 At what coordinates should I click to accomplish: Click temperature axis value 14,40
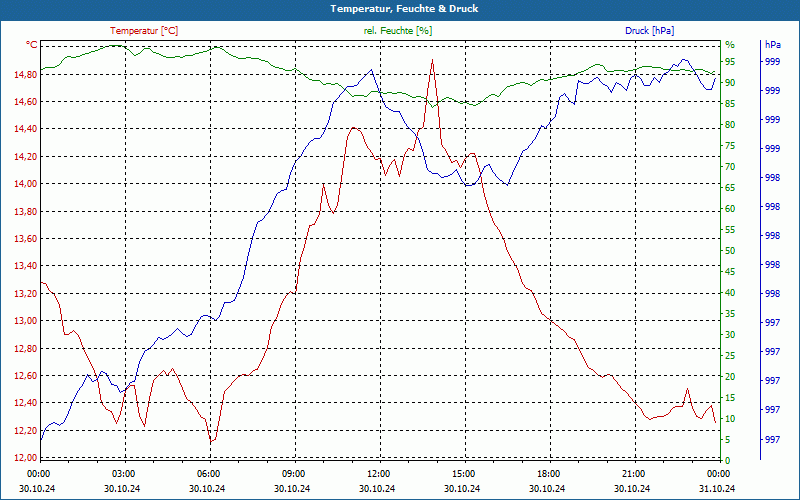[25, 129]
